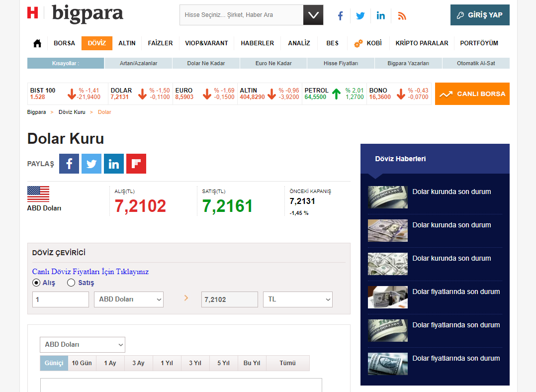536x392 pixels.
Task: Share on Flipboard via PAYLAŞ button
Action: click(136, 164)
